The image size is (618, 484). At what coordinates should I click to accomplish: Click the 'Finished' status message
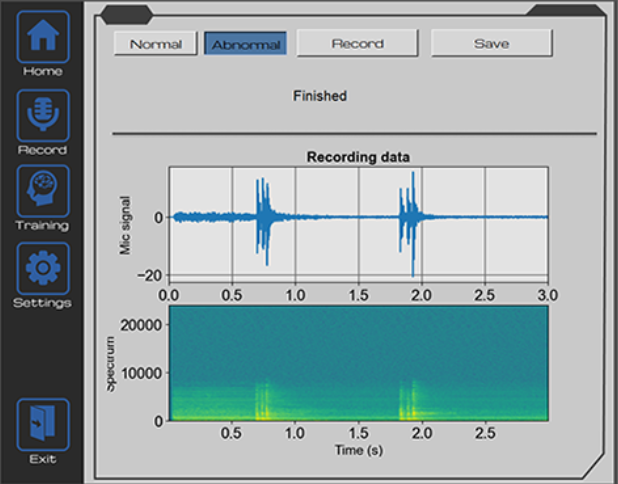(x=320, y=96)
